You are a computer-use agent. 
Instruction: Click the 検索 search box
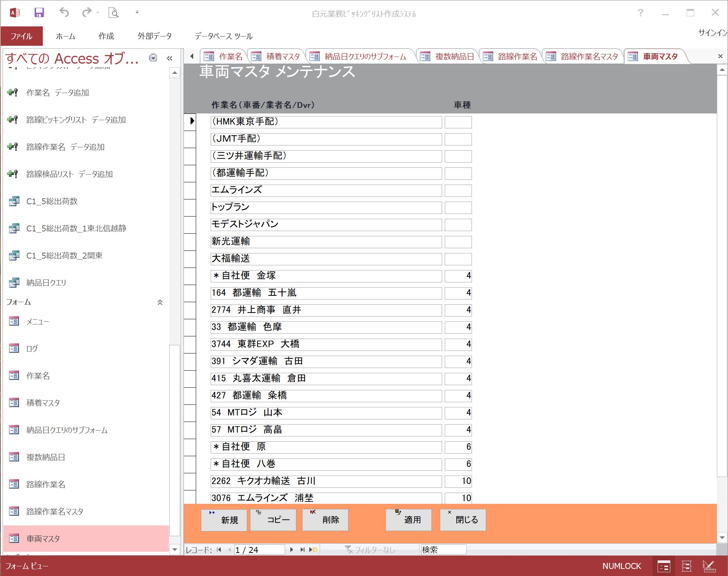pos(443,550)
